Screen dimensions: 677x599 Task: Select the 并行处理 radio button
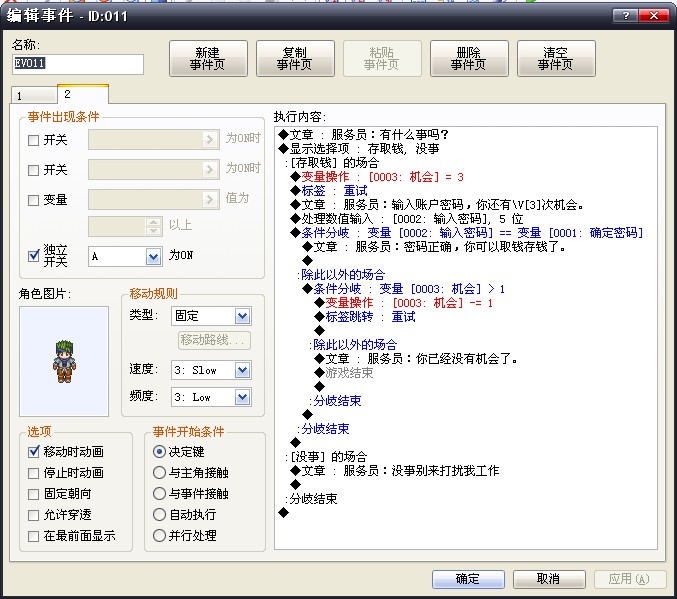click(159, 536)
